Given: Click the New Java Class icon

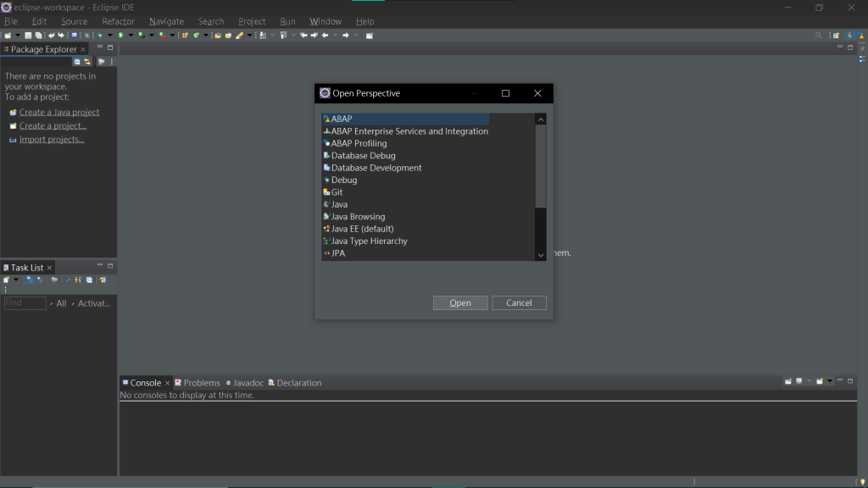Looking at the screenshot, I should (x=197, y=36).
